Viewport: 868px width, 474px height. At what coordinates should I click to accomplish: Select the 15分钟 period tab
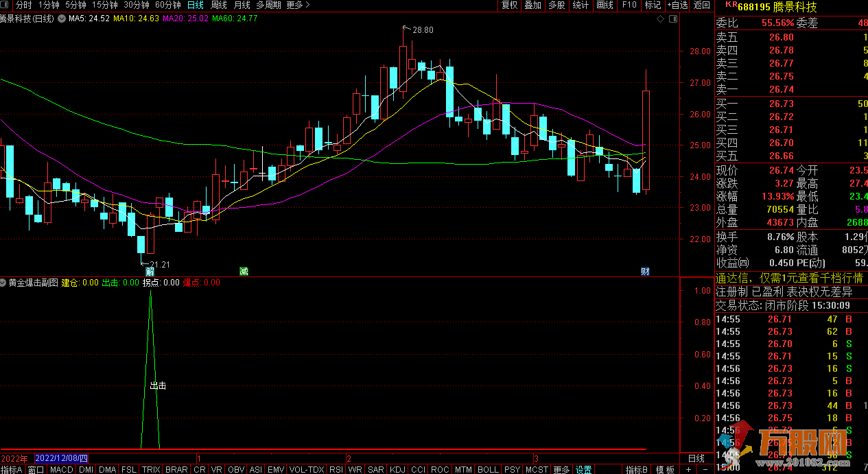105,5
